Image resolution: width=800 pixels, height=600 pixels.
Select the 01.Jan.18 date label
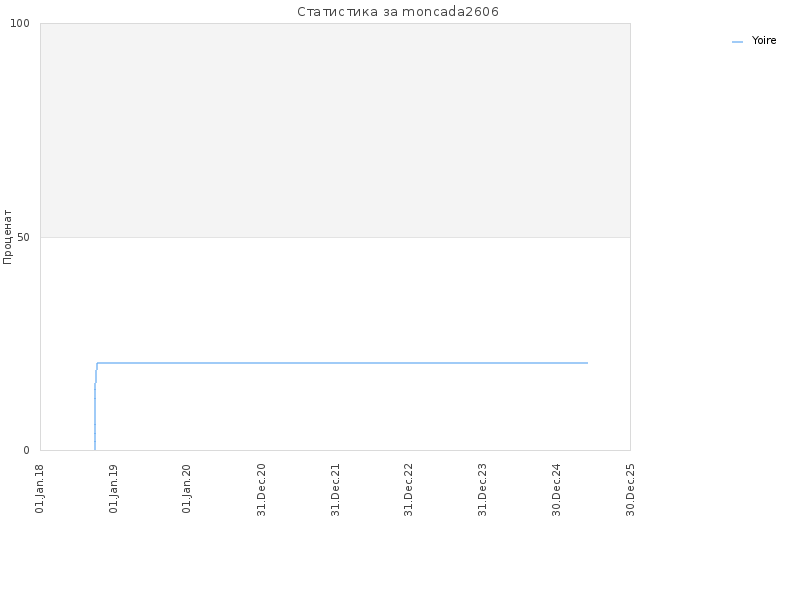pos(40,489)
